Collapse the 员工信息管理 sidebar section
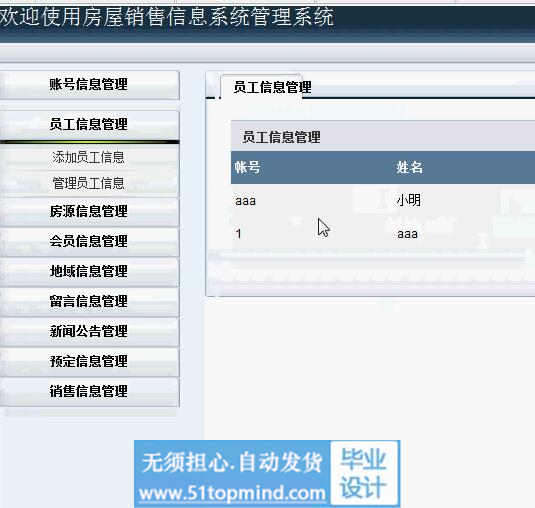The image size is (535, 508). point(89,125)
